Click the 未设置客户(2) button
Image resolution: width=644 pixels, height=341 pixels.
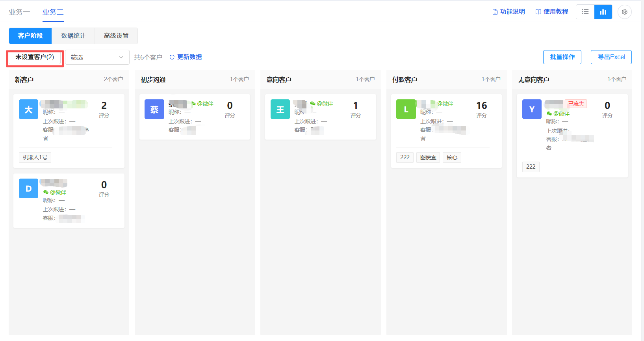tap(35, 57)
